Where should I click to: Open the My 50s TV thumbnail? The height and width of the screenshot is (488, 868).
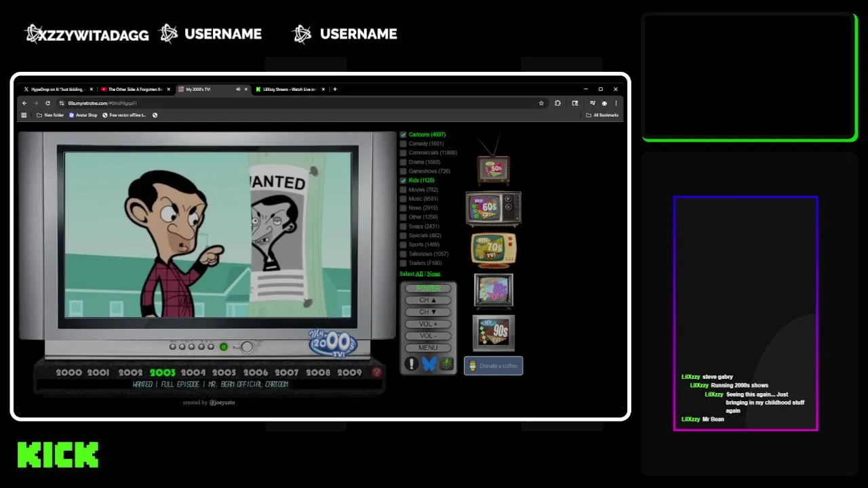click(493, 161)
